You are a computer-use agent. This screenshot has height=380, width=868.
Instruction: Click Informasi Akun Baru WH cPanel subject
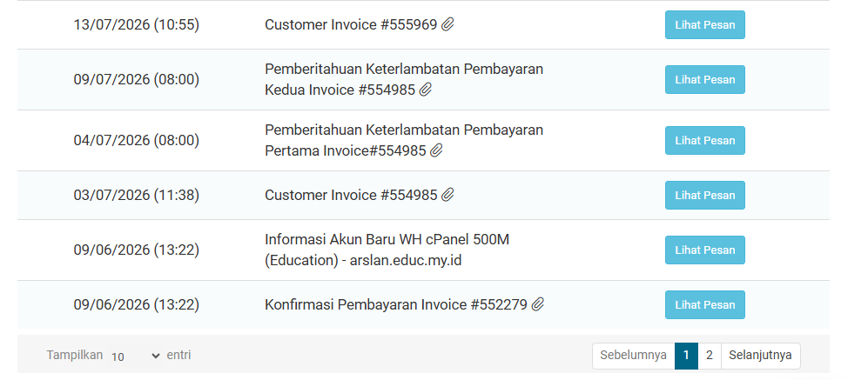(x=387, y=250)
